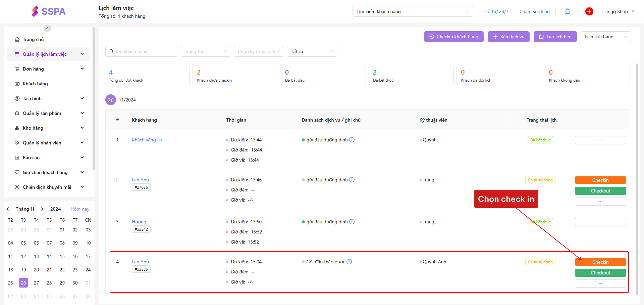Click the red plus icon in header
644x305 pixels.
(x=589, y=12)
